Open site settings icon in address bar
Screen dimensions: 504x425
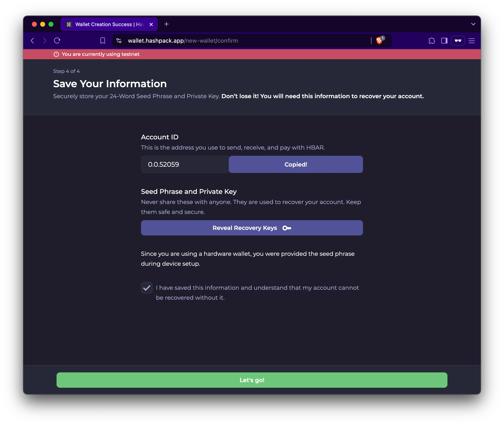pos(119,40)
